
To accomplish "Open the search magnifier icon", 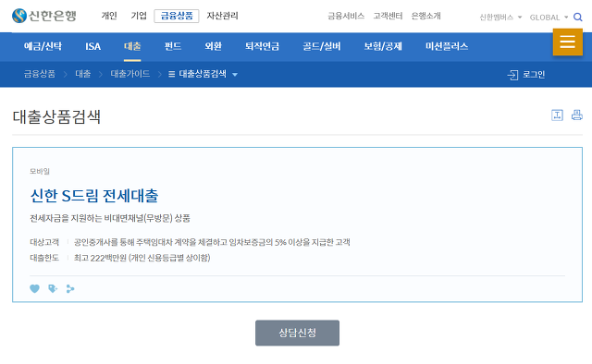I will coord(577,17).
